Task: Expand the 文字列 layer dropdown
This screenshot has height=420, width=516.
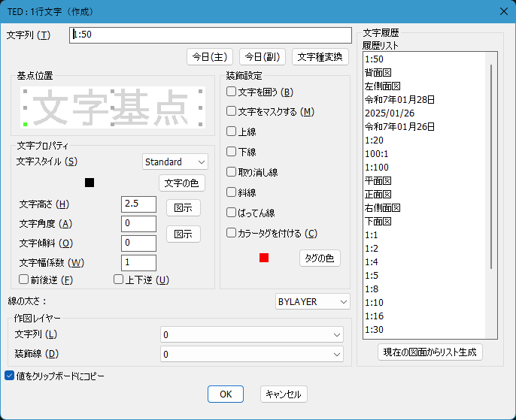Action: [x=252, y=334]
